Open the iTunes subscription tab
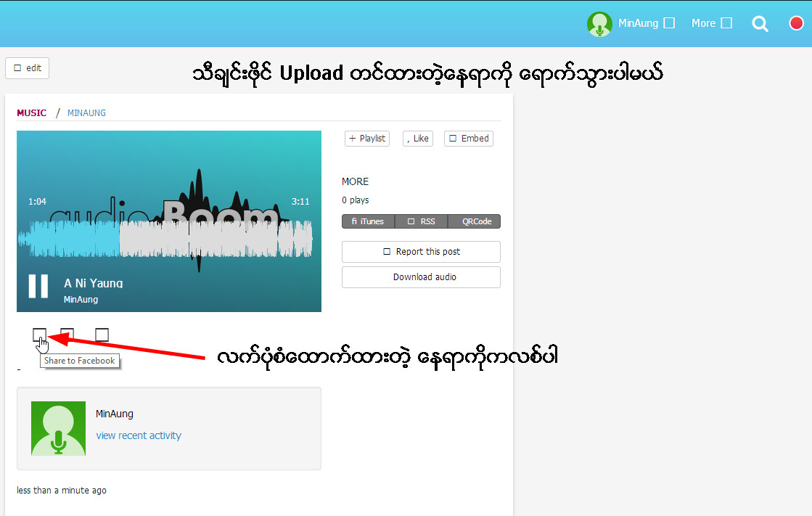 (x=368, y=221)
